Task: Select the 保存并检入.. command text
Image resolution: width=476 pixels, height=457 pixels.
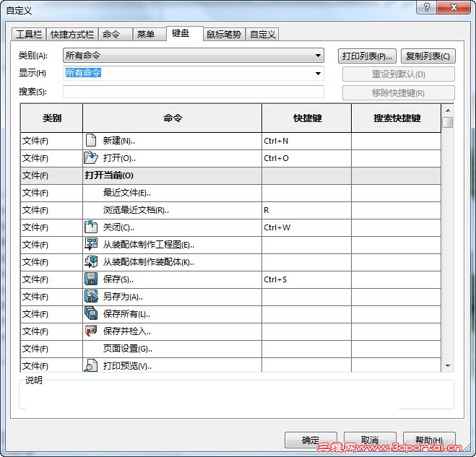Action: coord(127,331)
